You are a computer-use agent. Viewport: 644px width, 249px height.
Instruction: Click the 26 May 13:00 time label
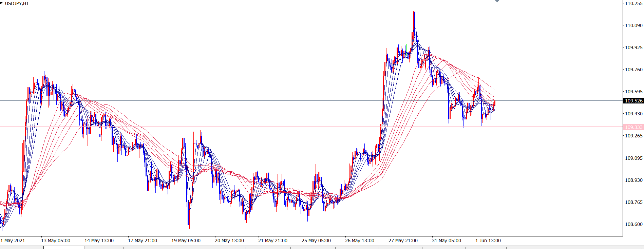pyautogui.click(x=360, y=241)
